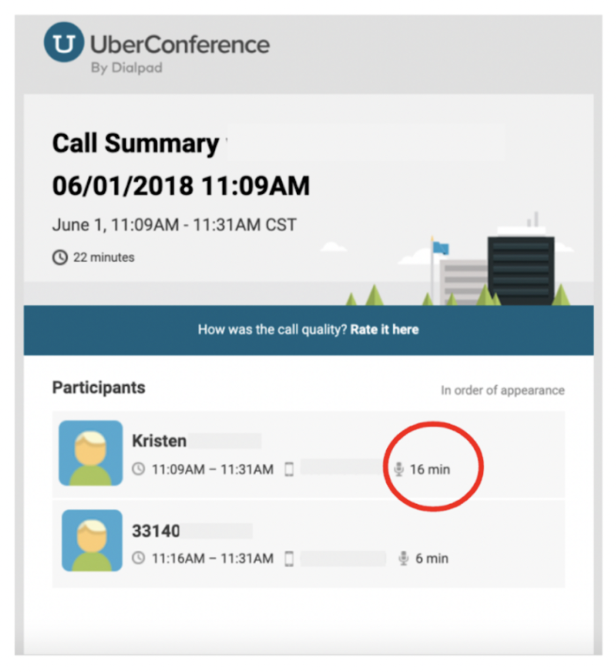The width and height of the screenshot is (616, 672).
Task: Click Kristen's avatar picture
Action: [x=91, y=453]
